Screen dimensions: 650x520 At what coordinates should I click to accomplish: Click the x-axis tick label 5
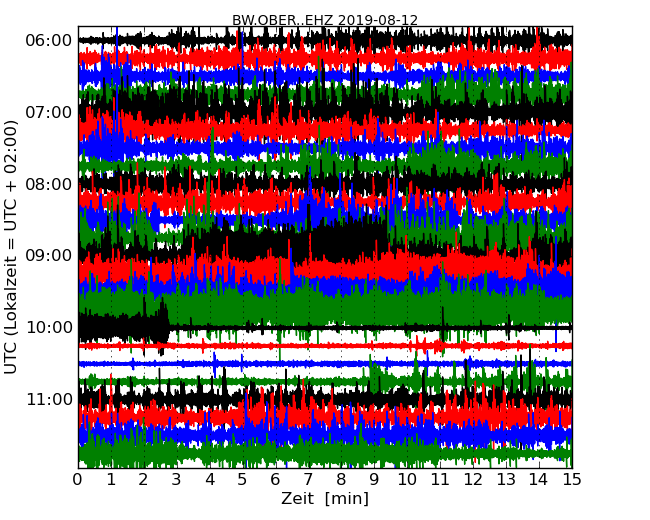tap(242, 480)
